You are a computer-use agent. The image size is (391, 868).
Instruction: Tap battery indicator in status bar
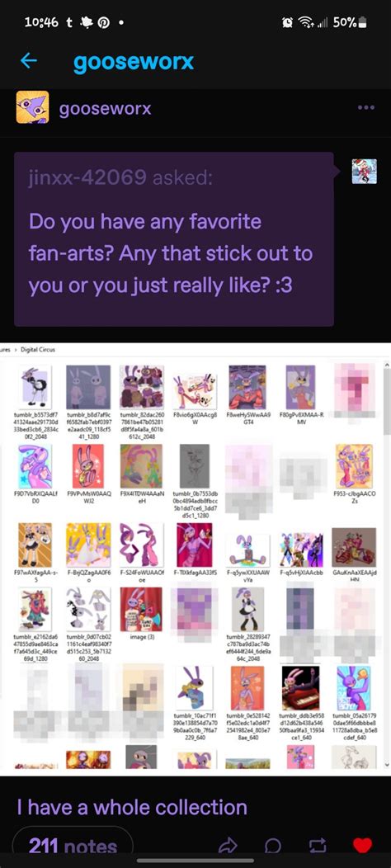coord(363,23)
